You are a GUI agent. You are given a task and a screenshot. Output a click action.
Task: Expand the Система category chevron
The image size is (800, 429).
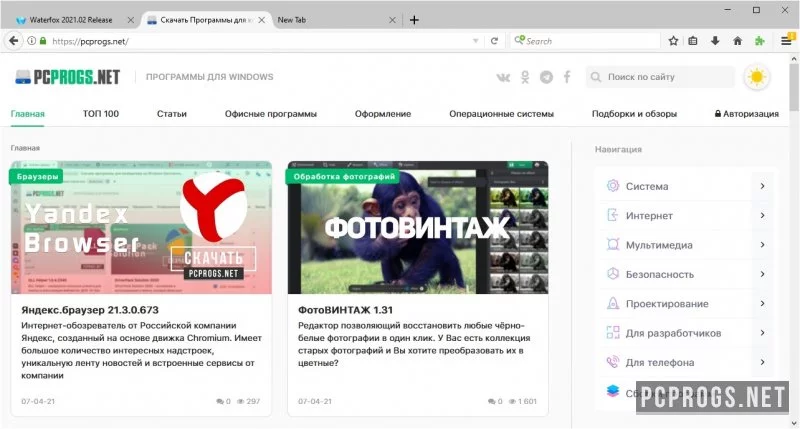coord(762,186)
